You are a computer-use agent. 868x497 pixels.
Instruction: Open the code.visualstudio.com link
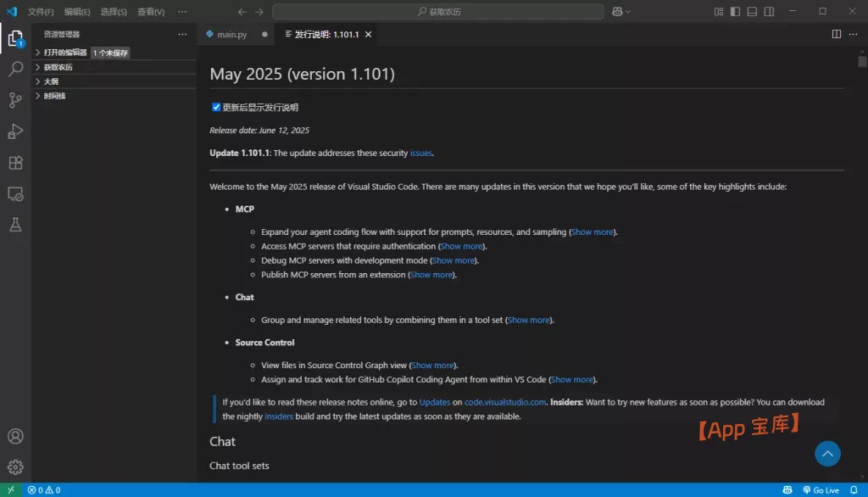(505, 402)
